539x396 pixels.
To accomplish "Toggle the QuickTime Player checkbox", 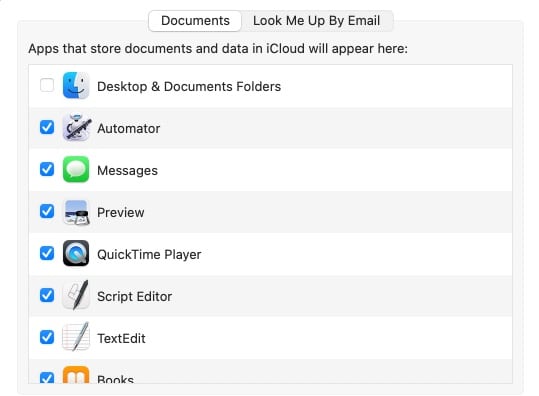I will tap(47, 253).
